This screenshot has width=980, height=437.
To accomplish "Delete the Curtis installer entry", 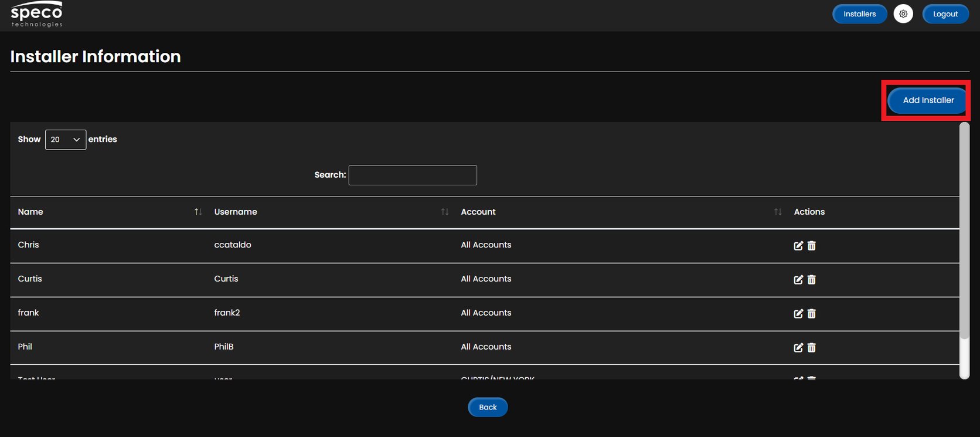I will pyautogui.click(x=812, y=280).
